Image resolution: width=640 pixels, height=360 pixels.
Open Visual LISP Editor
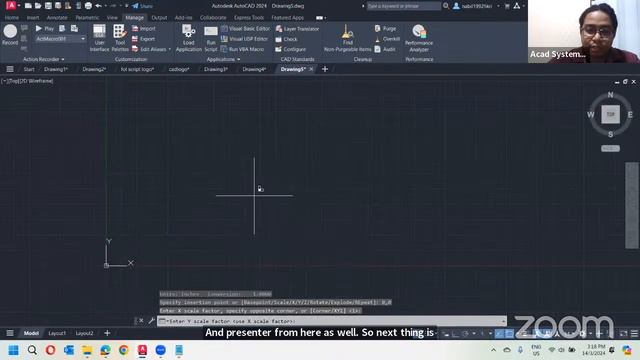244,39
